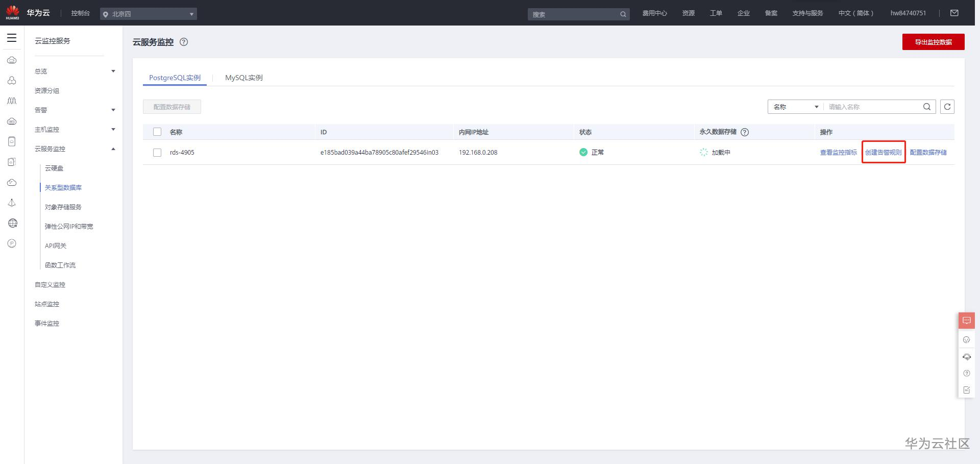Click the globe icon in left rail
The image size is (980, 464).
(12, 223)
